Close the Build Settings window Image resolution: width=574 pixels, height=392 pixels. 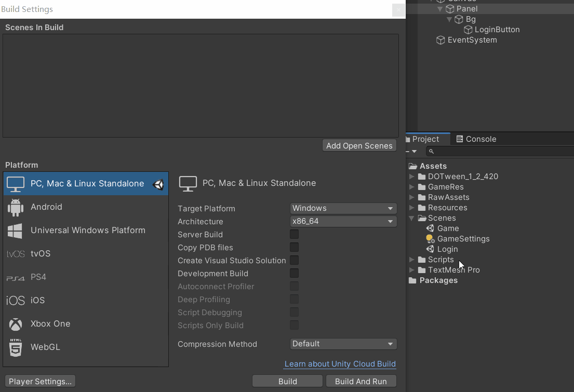398,10
